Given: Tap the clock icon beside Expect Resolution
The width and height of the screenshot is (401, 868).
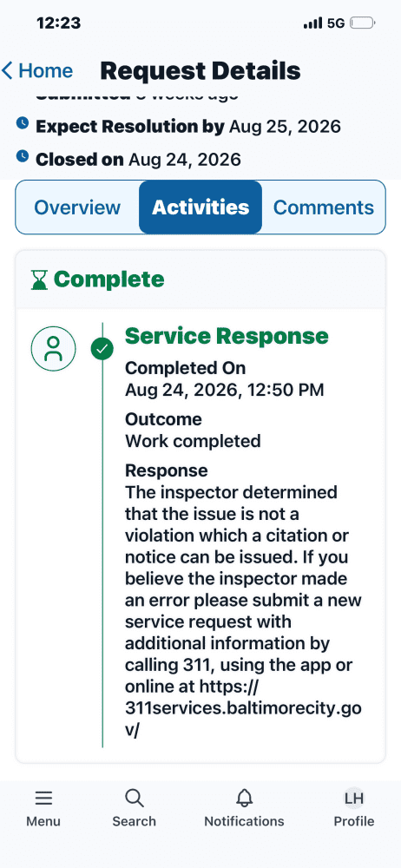Looking at the screenshot, I should pyautogui.click(x=23, y=123).
